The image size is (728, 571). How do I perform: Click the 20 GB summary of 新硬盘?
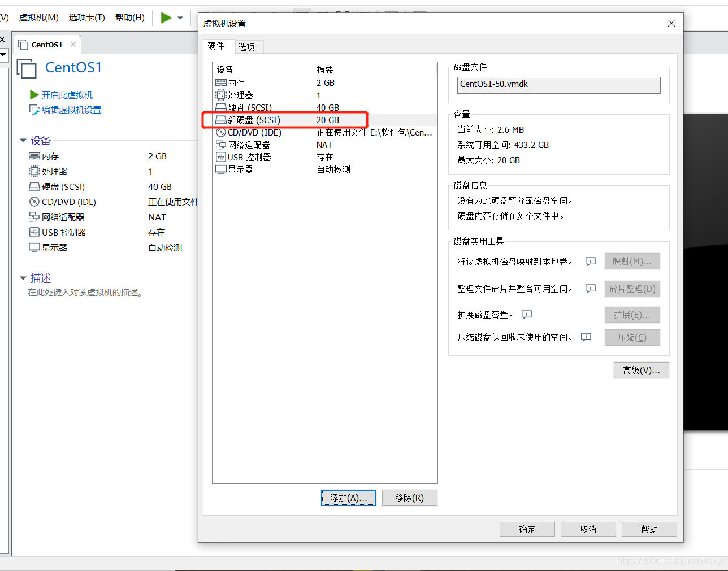click(328, 120)
